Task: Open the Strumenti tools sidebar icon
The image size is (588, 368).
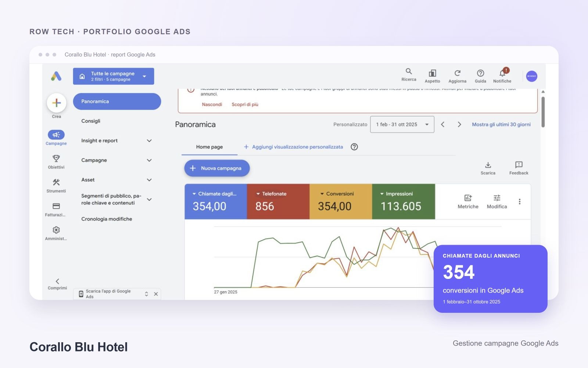Action: point(56,182)
